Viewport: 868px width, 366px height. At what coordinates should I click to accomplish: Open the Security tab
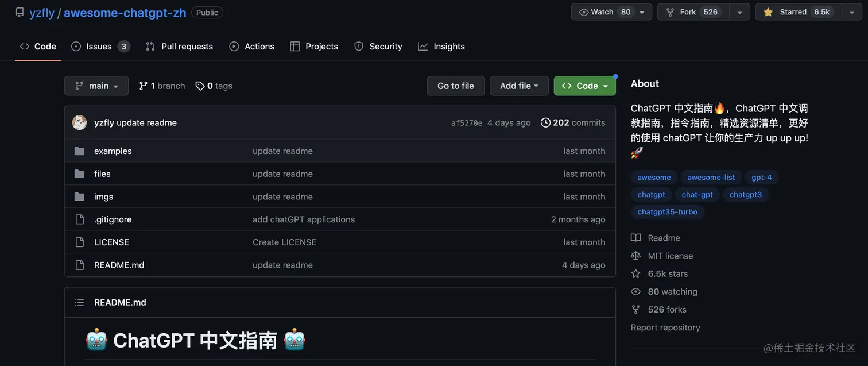pyautogui.click(x=378, y=47)
